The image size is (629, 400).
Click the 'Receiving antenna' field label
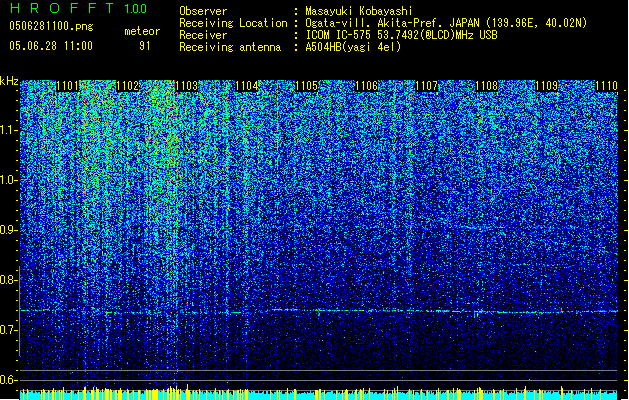click(x=230, y=47)
